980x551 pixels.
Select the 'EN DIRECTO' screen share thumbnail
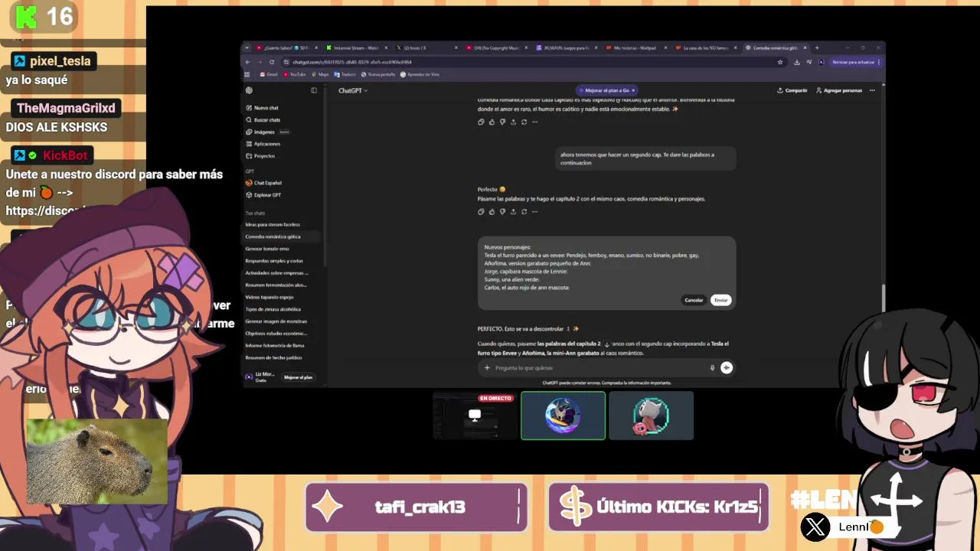pos(475,416)
